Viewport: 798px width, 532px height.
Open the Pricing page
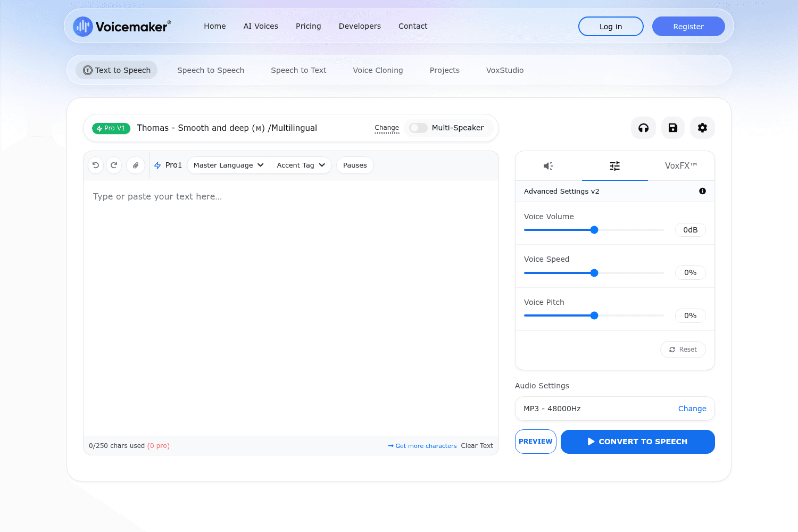coord(309,26)
